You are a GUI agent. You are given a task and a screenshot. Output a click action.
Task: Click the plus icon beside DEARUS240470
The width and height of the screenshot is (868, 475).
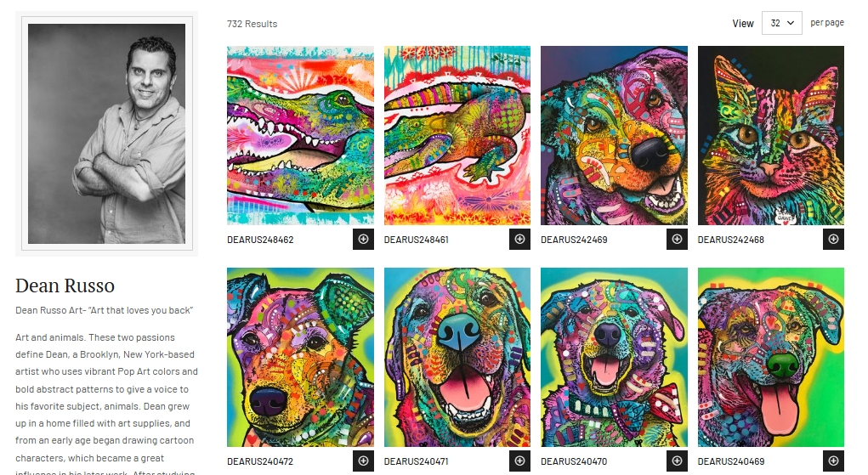pos(677,461)
